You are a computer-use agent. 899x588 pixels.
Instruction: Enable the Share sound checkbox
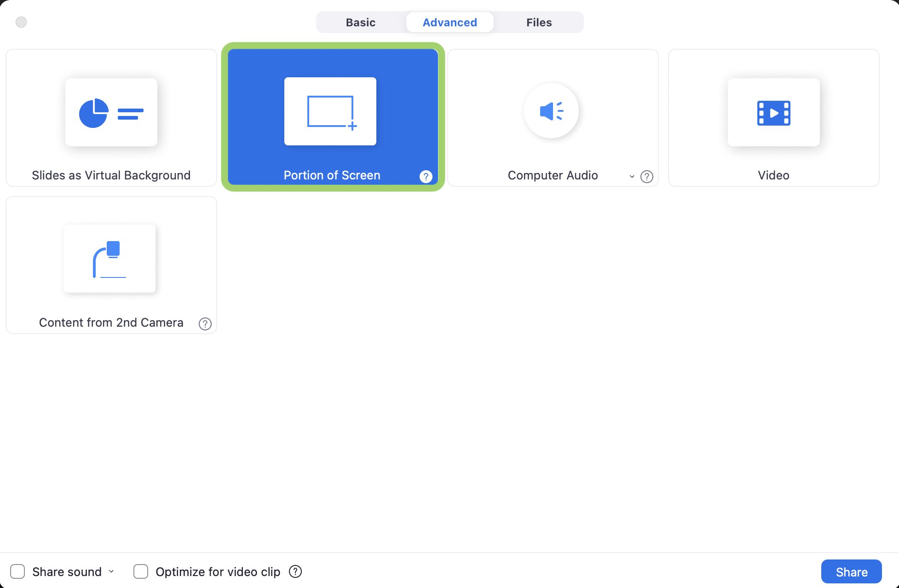click(17, 571)
